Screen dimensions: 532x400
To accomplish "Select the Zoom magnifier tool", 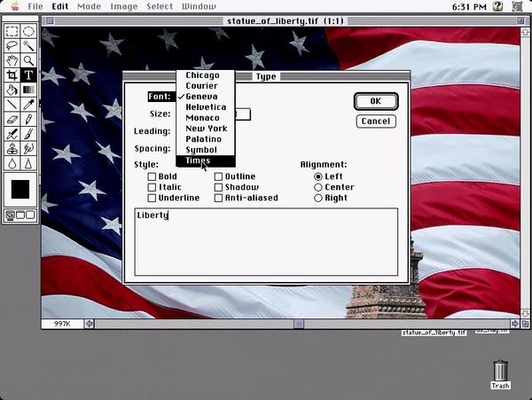I will coord(28,60).
